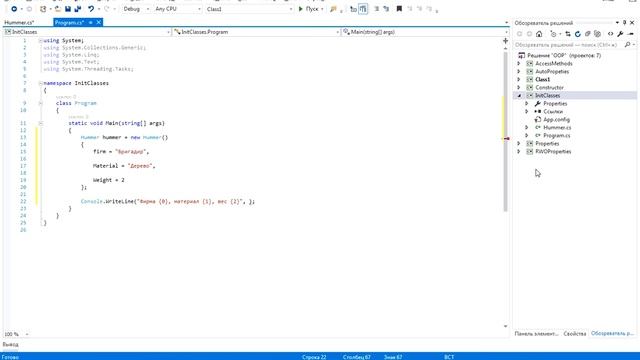Click in the Solution Explorer search field
This screenshot has width=640, height=360.
point(569,45)
